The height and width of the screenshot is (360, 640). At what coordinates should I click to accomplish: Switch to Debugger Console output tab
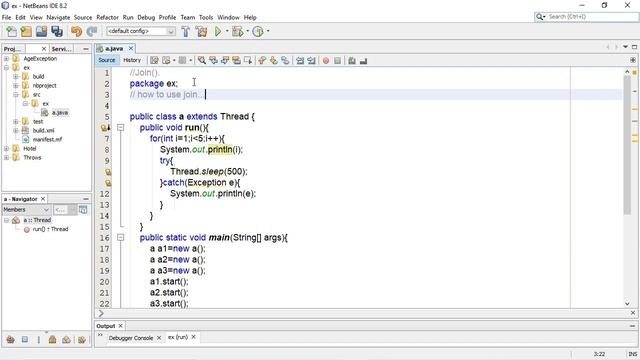click(x=131, y=338)
